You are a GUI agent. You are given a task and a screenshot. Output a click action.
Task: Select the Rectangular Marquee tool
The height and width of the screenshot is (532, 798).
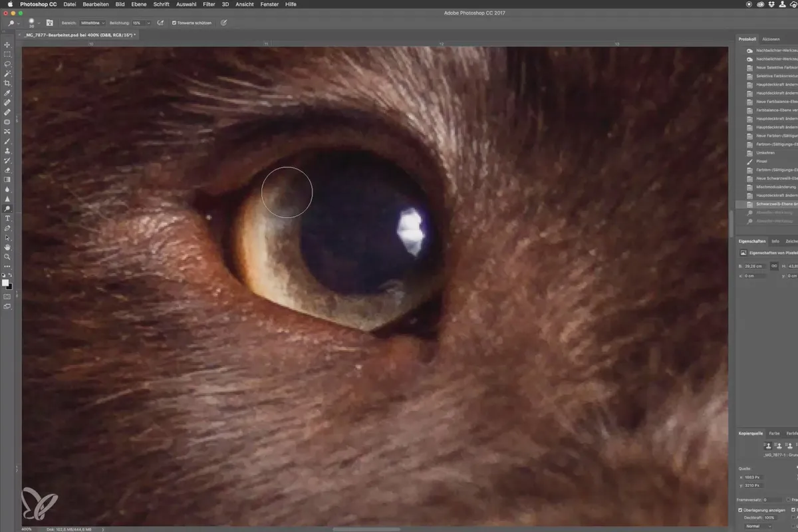[x=7, y=55]
